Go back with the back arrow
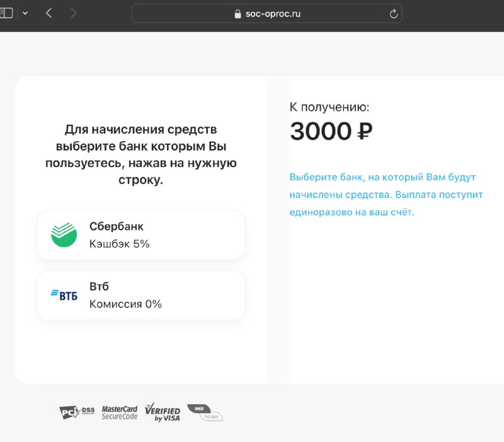The height and width of the screenshot is (442, 504). click(49, 13)
